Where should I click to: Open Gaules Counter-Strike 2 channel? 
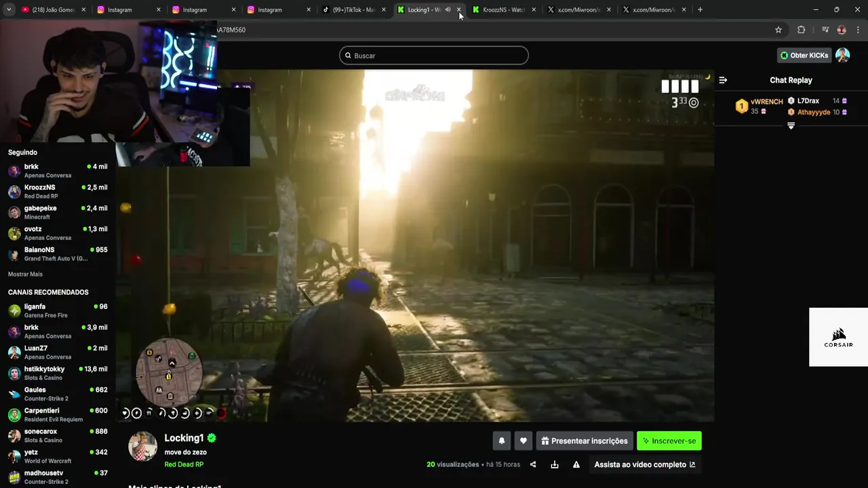[x=58, y=394]
